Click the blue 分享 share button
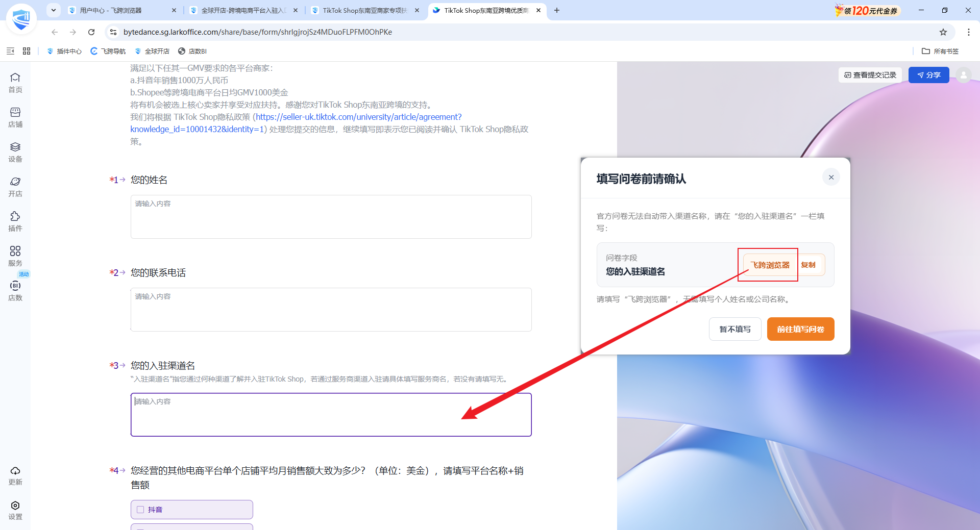The image size is (980, 530). [929, 75]
